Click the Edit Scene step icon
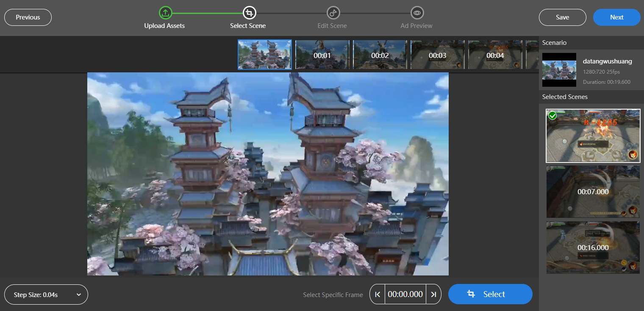This screenshot has height=311, width=644. point(333,13)
